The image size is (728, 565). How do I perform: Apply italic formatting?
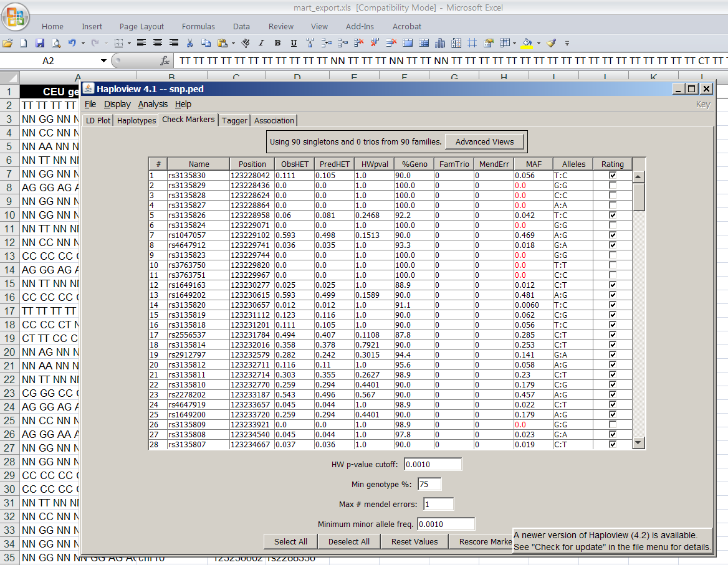pos(261,43)
